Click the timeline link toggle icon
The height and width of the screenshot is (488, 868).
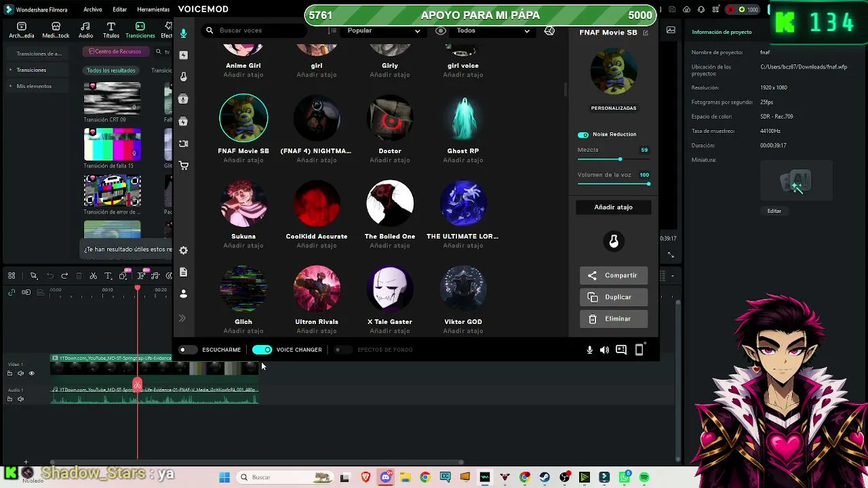pyautogui.click(x=12, y=292)
